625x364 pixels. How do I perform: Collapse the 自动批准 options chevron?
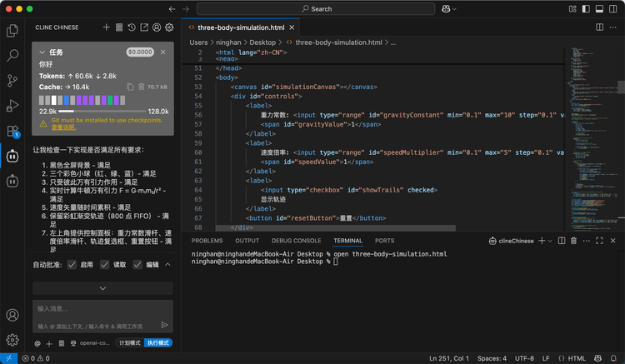(x=167, y=264)
